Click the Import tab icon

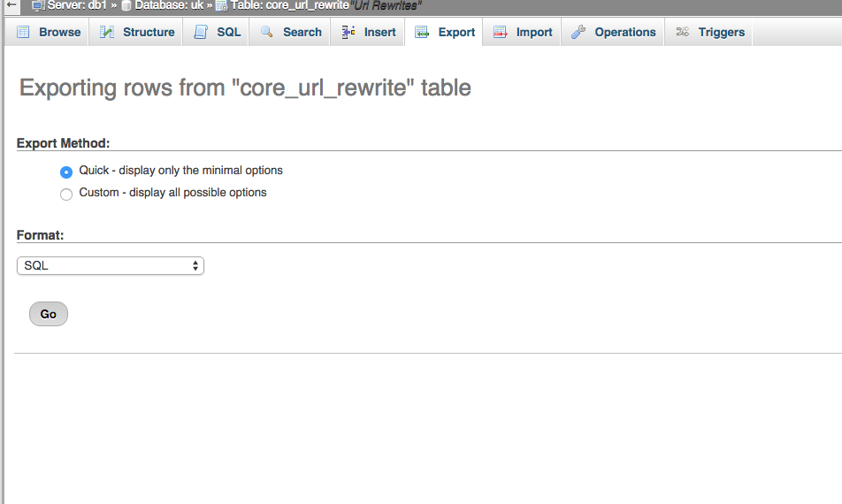(x=500, y=32)
